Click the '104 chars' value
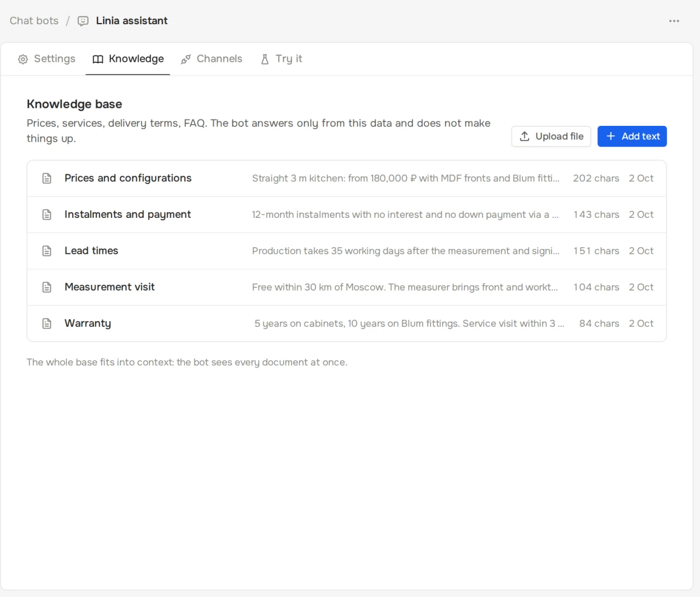Image resolution: width=700 pixels, height=597 pixels. click(597, 287)
